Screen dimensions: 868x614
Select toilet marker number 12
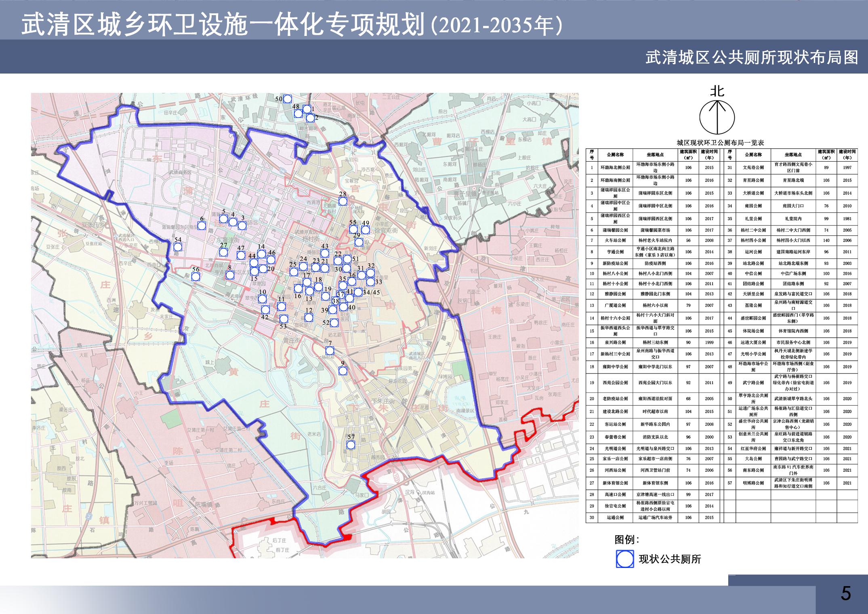309,318
